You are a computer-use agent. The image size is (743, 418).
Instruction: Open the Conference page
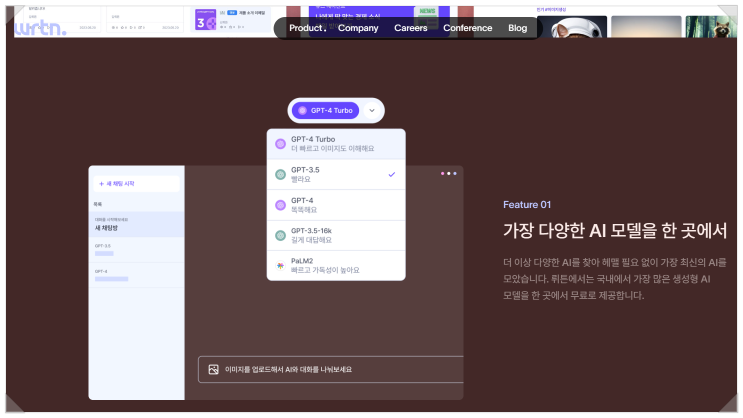tap(468, 28)
